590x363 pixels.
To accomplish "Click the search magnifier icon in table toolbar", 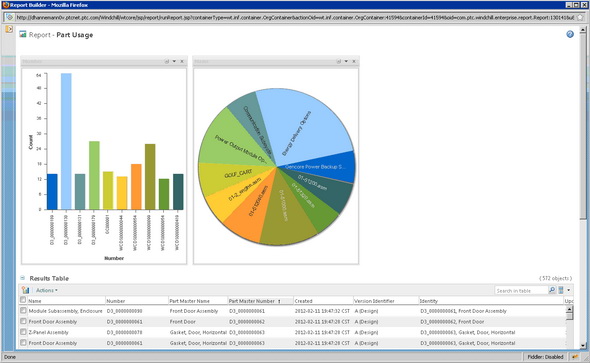I will click(552, 290).
